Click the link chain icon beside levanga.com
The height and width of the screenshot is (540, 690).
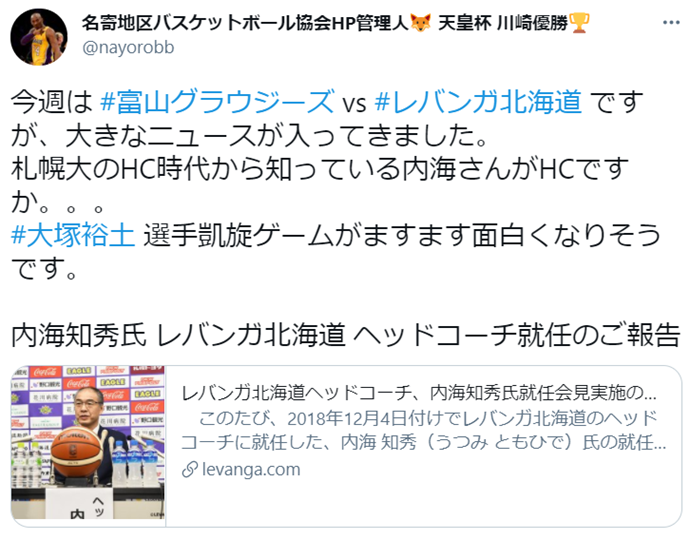pyautogui.click(x=190, y=470)
